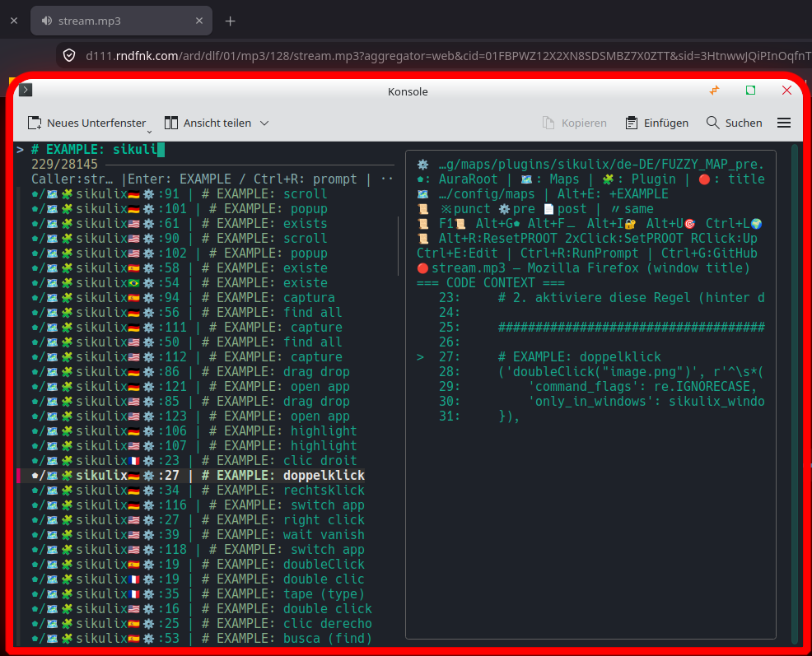Click the '229/28145' match counter
Image resolution: width=812 pixels, height=656 pixels.
[64, 165]
